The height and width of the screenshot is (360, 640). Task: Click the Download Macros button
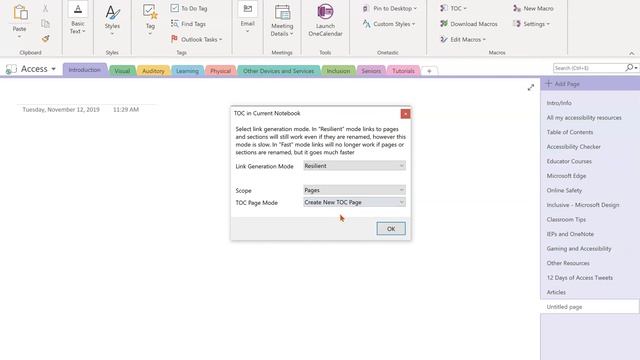[469, 24]
